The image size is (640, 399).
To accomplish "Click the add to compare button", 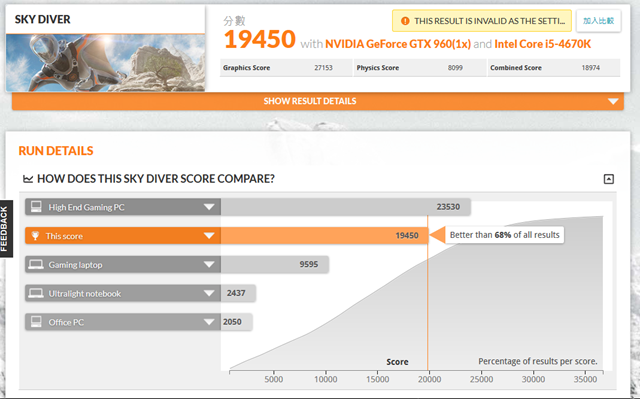I will point(598,21).
